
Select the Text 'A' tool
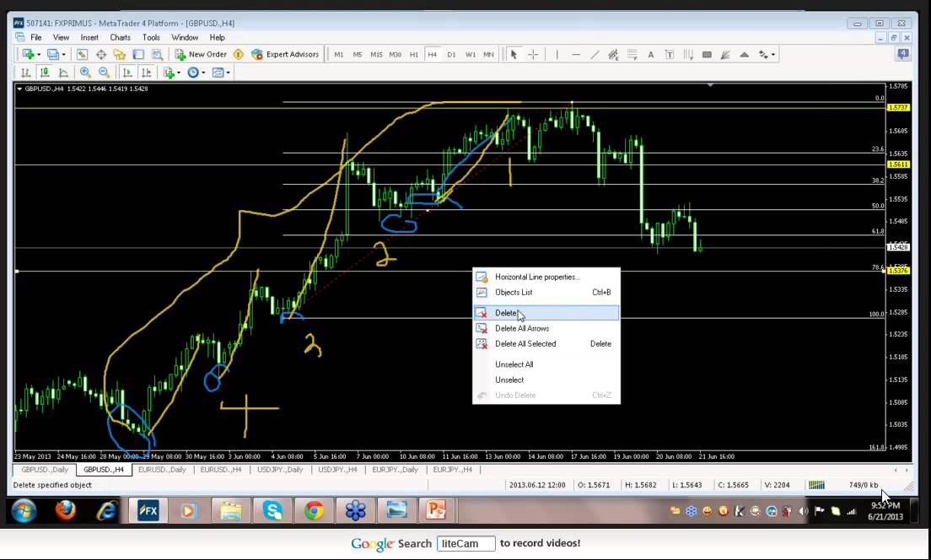click(x=651, y=54)
